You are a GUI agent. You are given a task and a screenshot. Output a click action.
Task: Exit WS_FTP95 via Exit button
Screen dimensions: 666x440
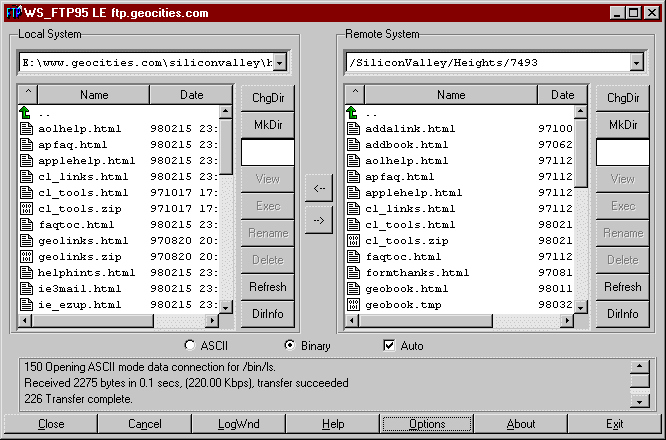tap(615, 424)
